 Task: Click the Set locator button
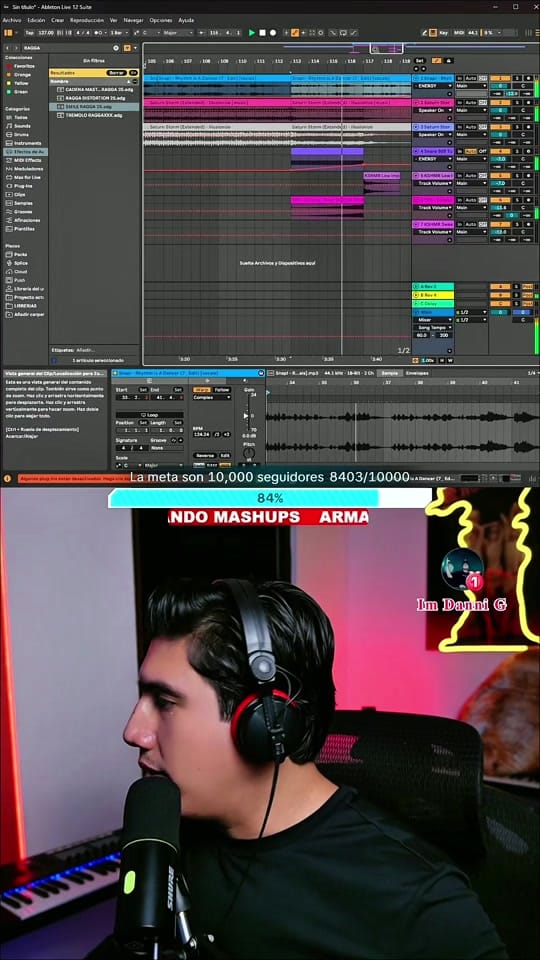[x=419, y=61]
